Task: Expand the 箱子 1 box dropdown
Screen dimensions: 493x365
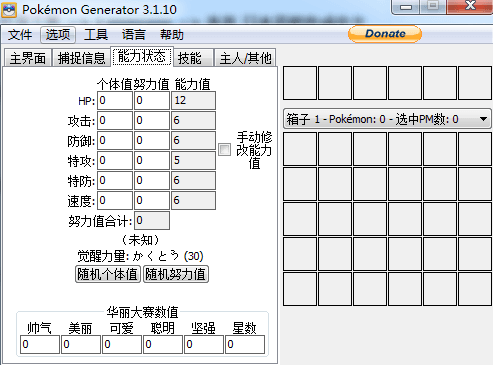Action: click(x=387, y=119)
